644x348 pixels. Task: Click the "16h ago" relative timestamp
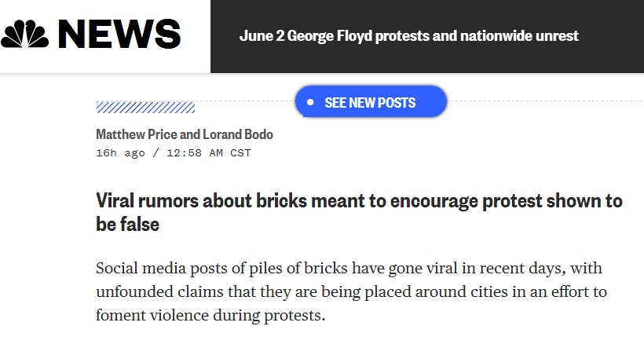coord(120,152)
